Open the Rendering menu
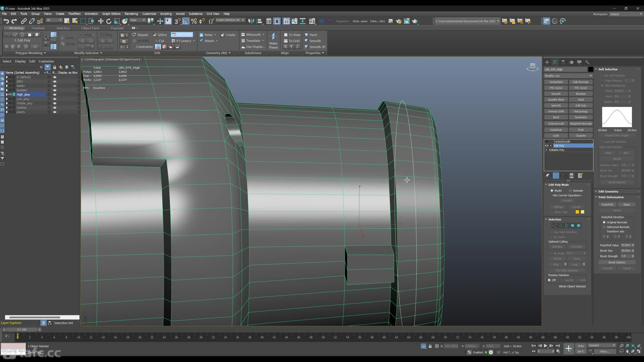Image resolution: width=644 pixels, height=362 pixels. [x=131, y=14]
